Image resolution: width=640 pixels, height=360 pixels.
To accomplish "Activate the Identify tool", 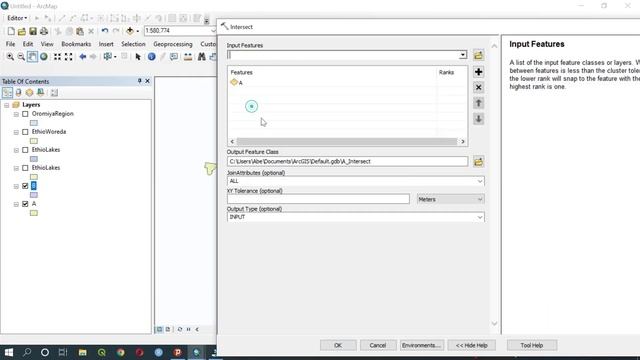I will tap(151, 57).
